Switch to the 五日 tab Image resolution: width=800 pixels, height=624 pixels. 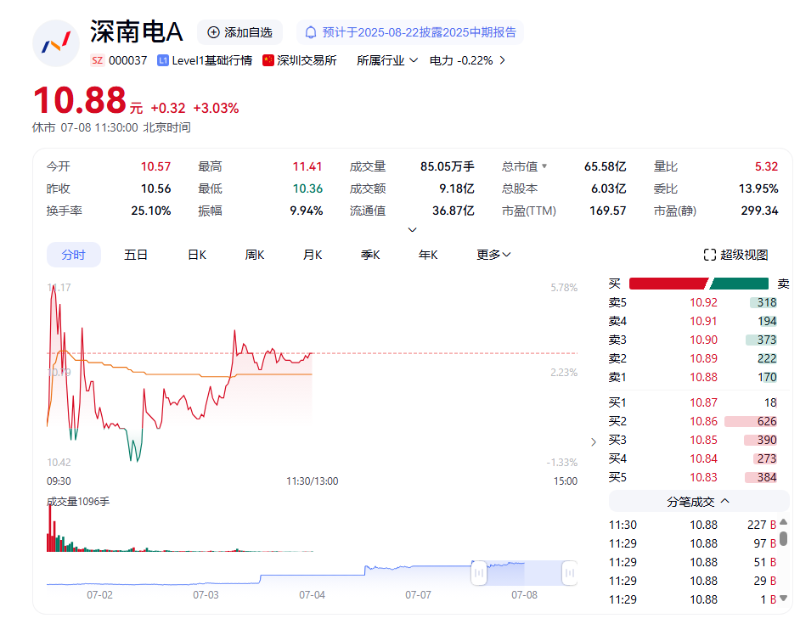[x=136, y=255]
